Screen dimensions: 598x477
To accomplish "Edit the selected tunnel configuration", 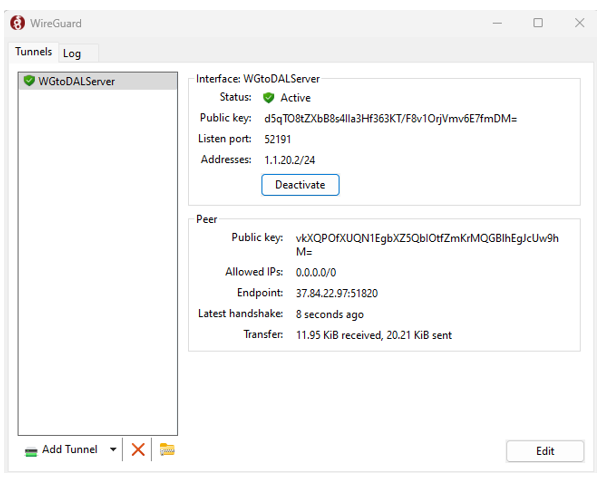I will click(x=545, y=451).
